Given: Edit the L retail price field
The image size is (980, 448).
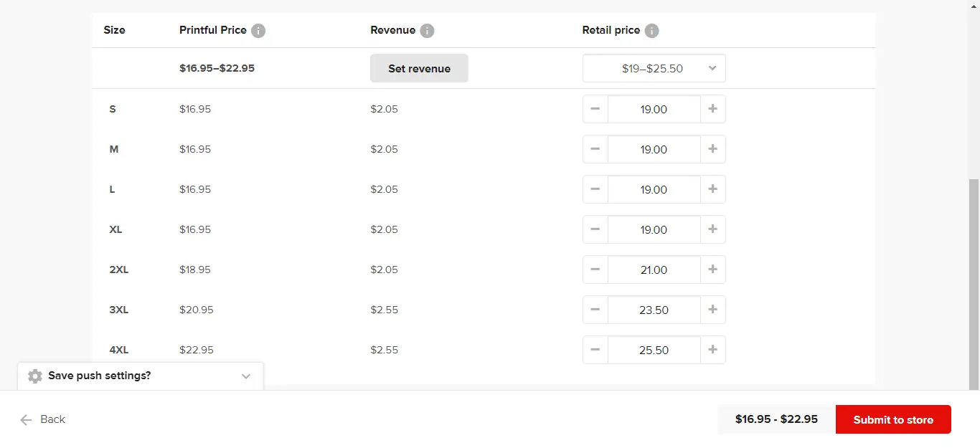Looking at the screenshot, I should [x=654, y=189].
